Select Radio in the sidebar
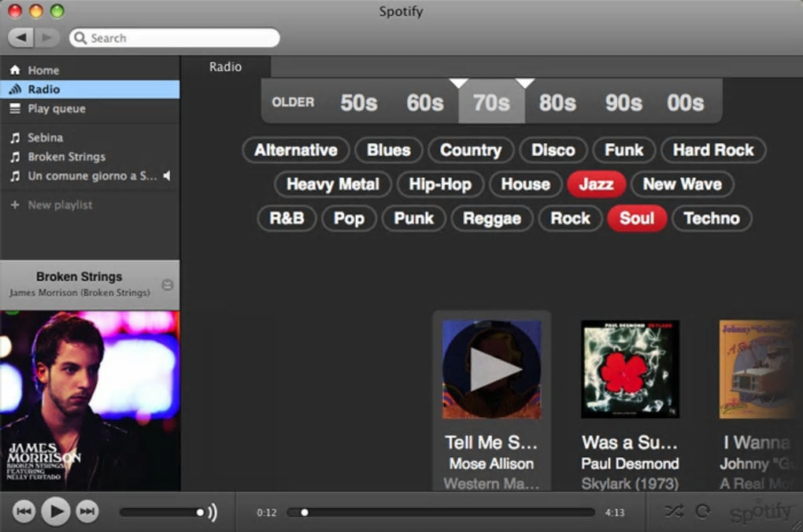Image resolution: width=803 pixels, height=532 pixels. 90,89
